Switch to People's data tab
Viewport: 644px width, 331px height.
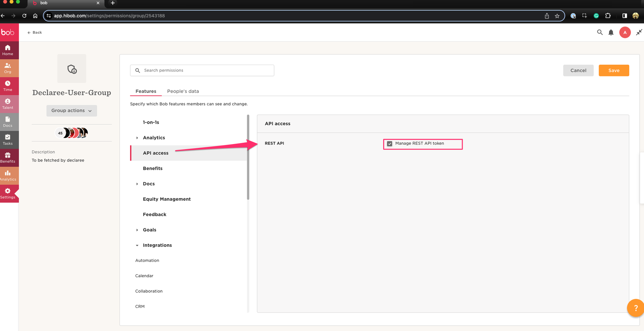tap(183, 91)
